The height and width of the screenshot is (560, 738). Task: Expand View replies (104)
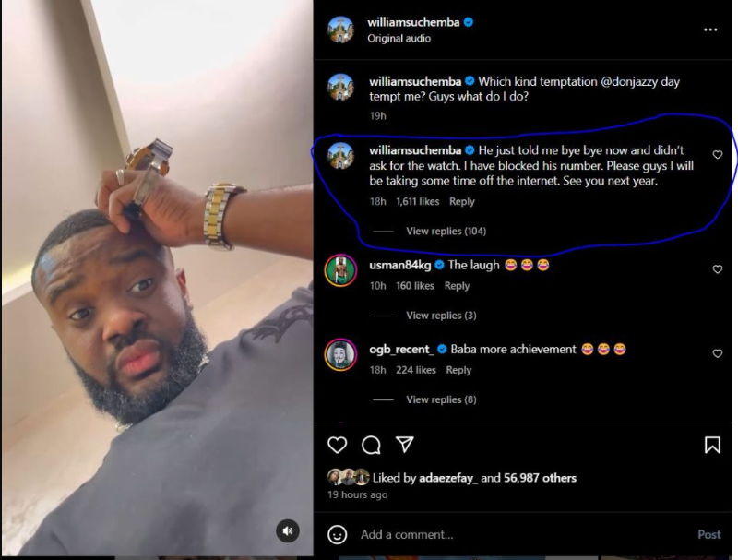pyautogui.click(x=446, y=231)
